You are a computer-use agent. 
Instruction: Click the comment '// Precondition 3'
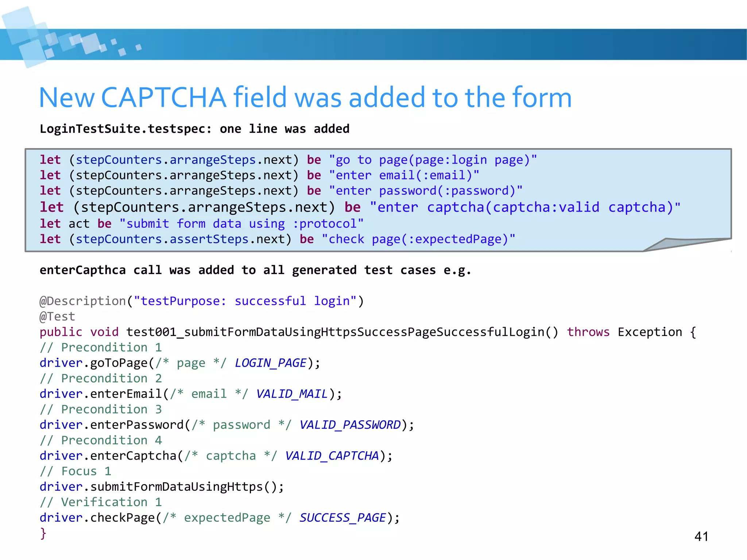tap(101, 409)
